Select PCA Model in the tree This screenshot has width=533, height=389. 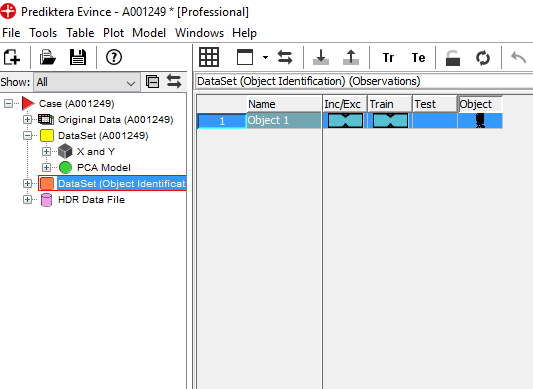pyautogui.click(x=104, y=168)
